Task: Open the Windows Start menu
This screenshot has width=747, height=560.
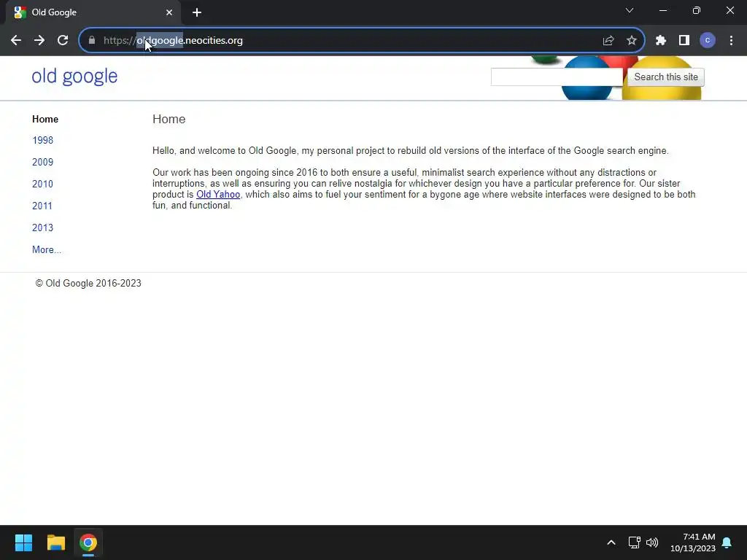Action: click(x=23, y=542)
